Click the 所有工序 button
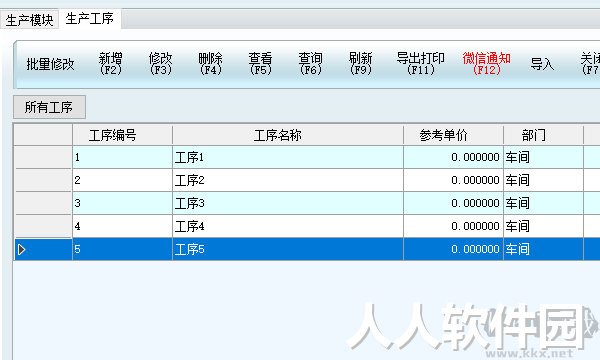Screen dimensions: 600x360 point(49,107)
